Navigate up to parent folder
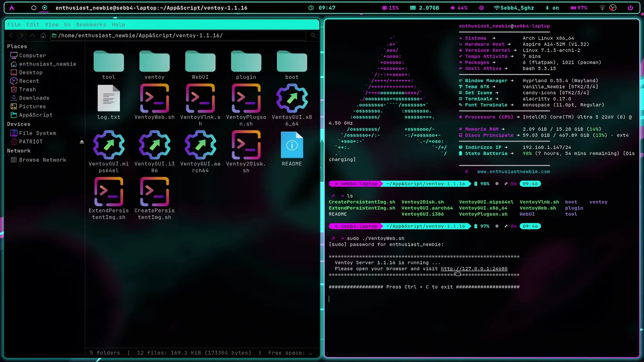This screenshot has width=644, height=362. pos(32,35)
